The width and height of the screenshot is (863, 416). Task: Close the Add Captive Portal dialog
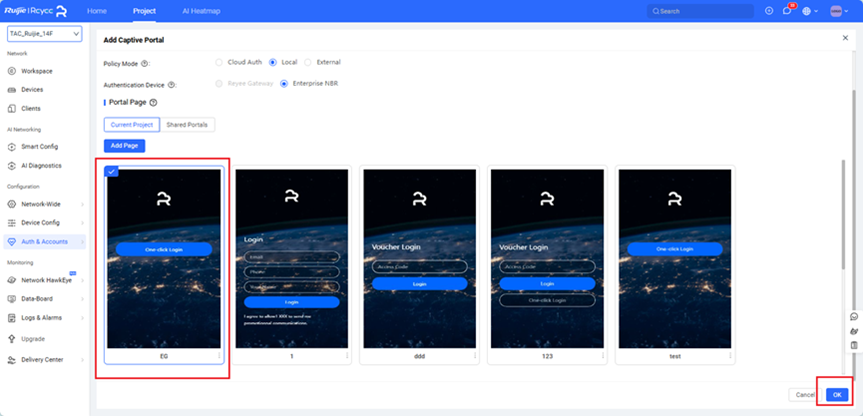click(845, 38)
